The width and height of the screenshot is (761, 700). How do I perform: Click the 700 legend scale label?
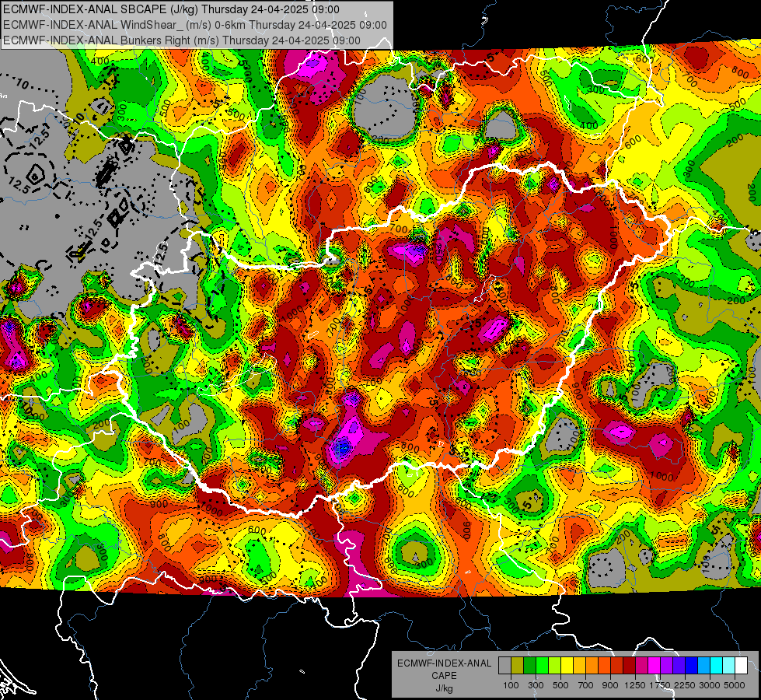(x=586, y=685)
